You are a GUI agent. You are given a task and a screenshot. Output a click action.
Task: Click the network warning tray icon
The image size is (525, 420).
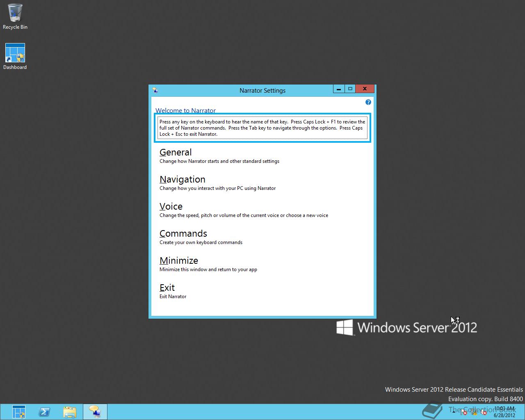(474, 412)
